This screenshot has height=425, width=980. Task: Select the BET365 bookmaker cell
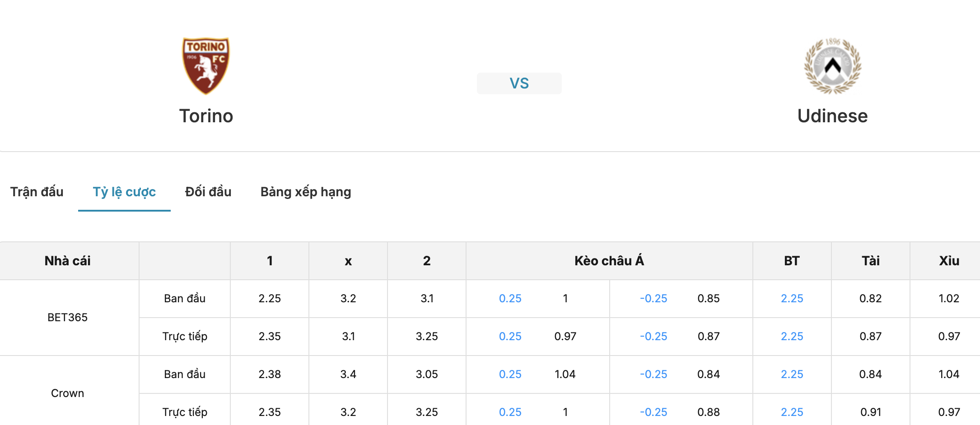(68, 318)
